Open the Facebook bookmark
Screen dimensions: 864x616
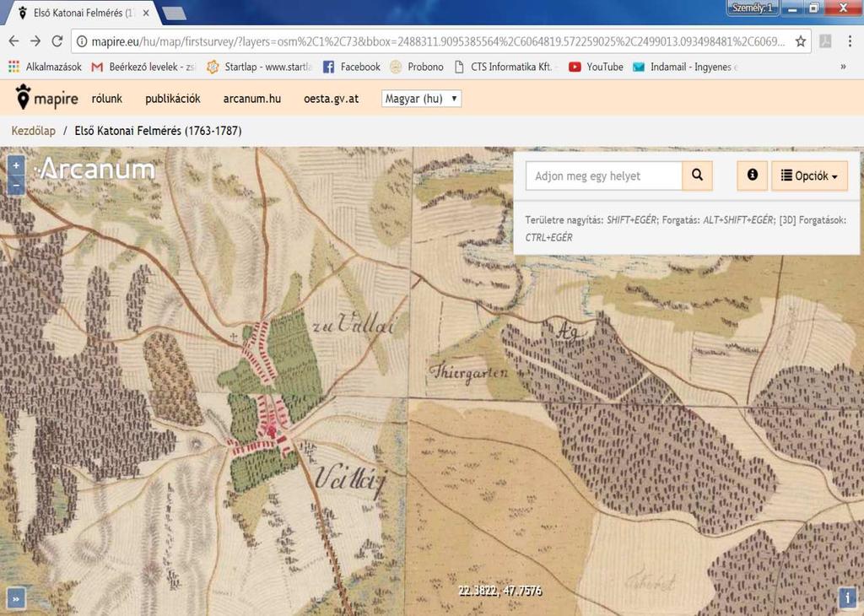pos(352,67)
